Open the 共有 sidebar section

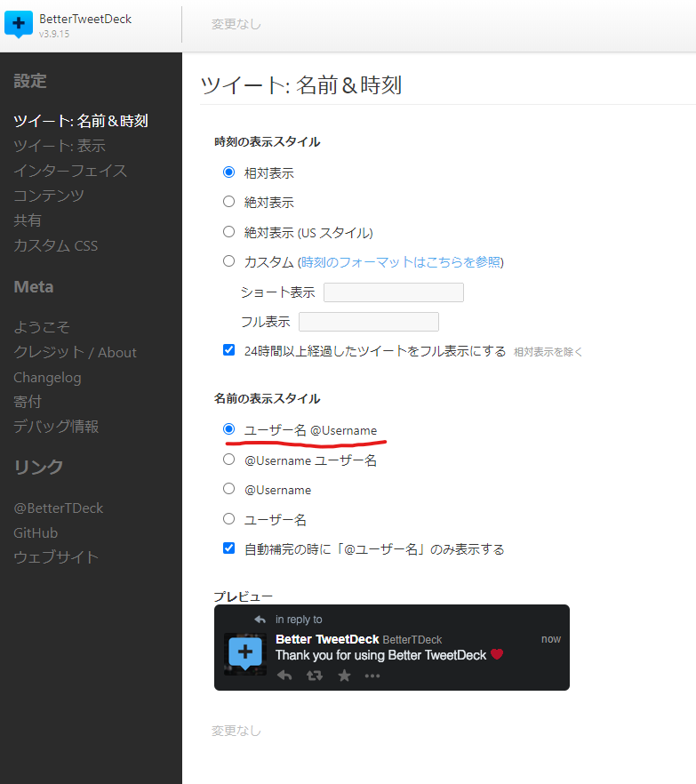[x=28, y=220]
